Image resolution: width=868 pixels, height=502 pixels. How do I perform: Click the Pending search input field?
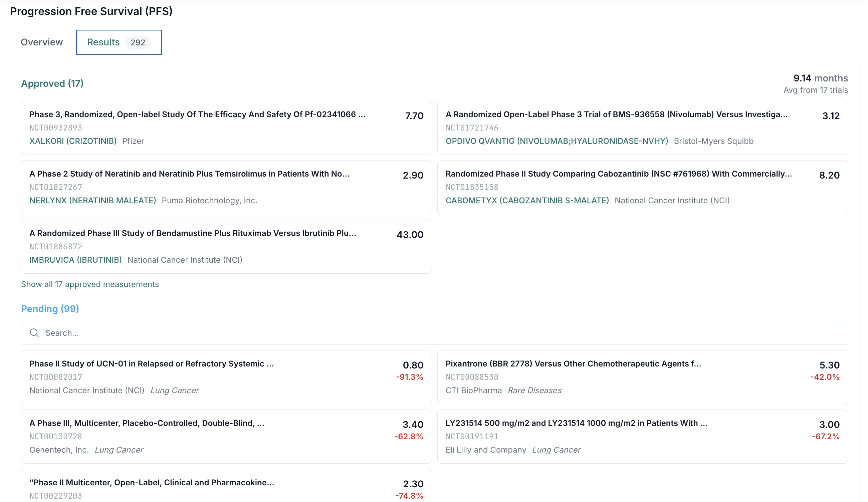click(434, 332)
